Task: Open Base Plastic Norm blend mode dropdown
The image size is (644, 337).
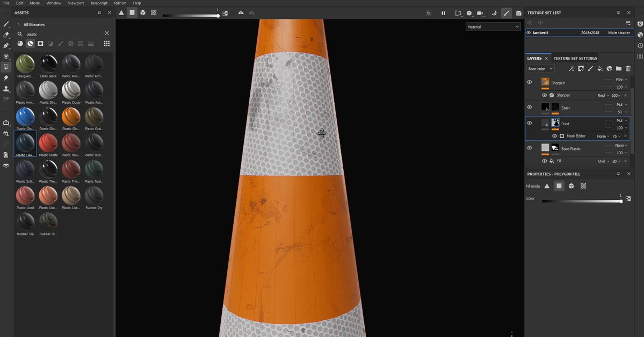Action: coord(621,146)
